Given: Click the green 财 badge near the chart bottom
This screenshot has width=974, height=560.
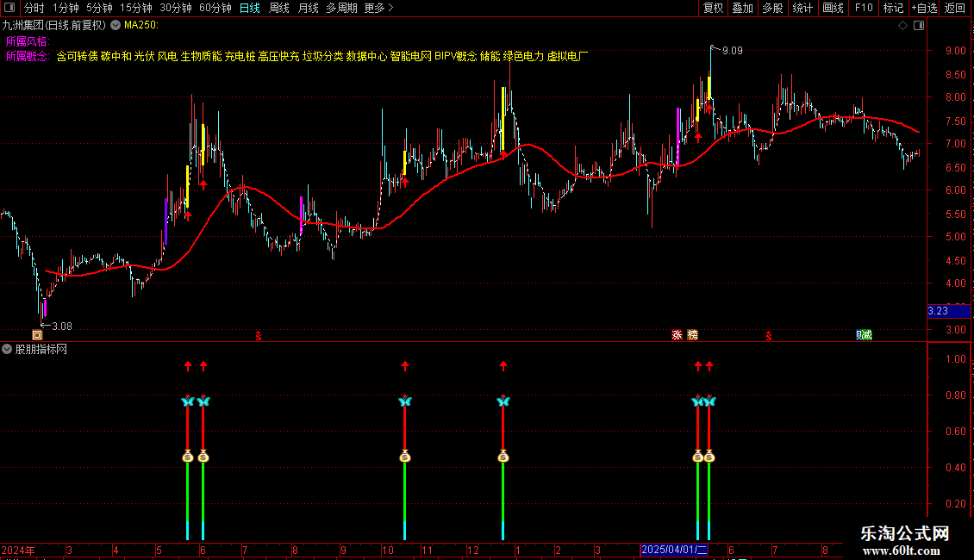Looking at the screenshot, I should (864, 335).
